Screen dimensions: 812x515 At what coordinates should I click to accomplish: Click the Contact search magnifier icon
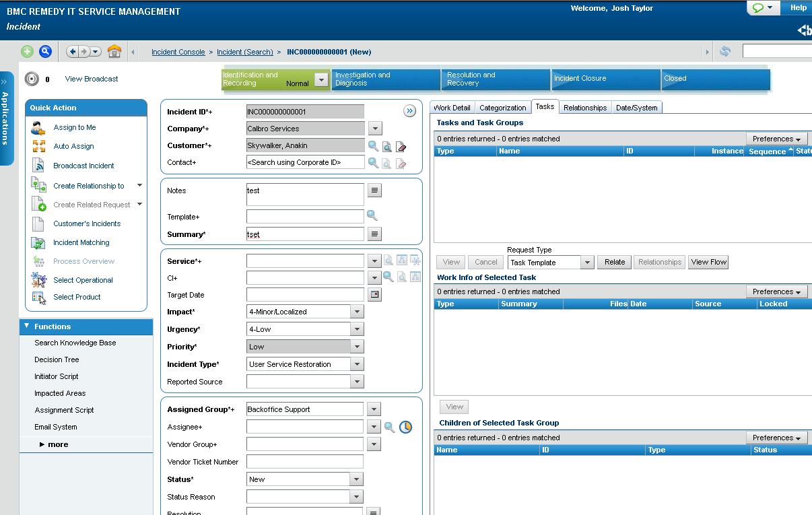click(x=373, y=162)
